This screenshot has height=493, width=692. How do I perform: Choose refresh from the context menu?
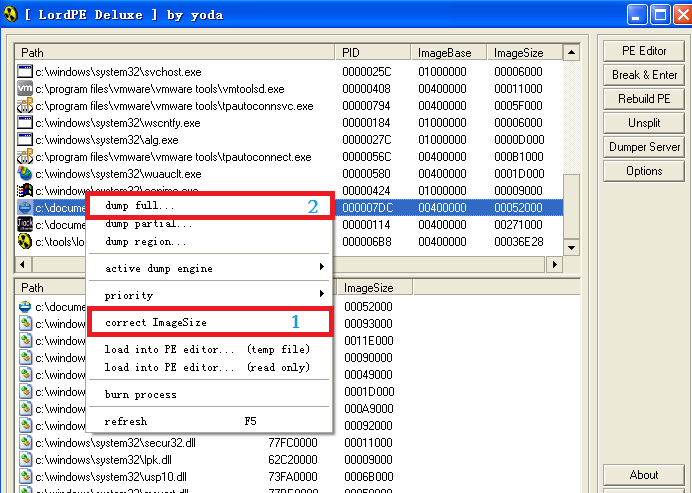click(210, 421)
